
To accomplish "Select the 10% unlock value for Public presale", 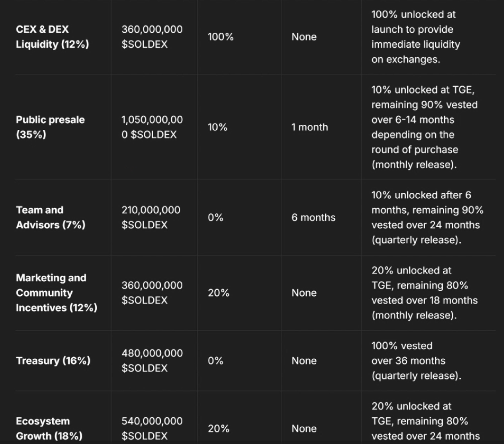I will tap(217, 127).
